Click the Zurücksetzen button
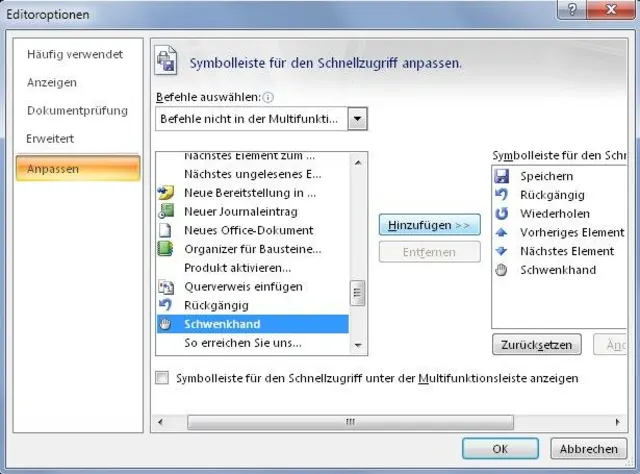 [x=537, y=345]
